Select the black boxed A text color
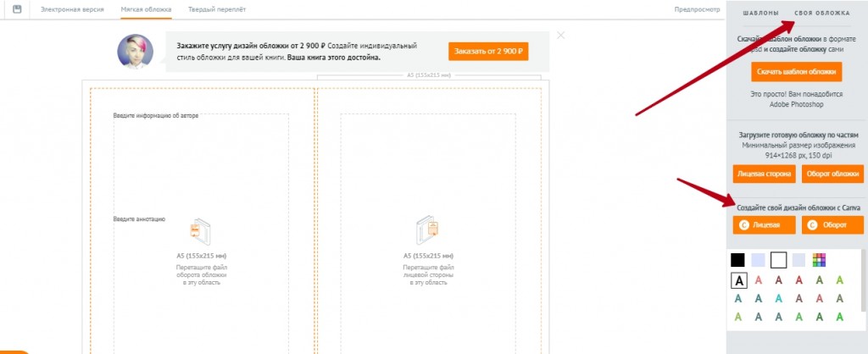 coord(738,281)
